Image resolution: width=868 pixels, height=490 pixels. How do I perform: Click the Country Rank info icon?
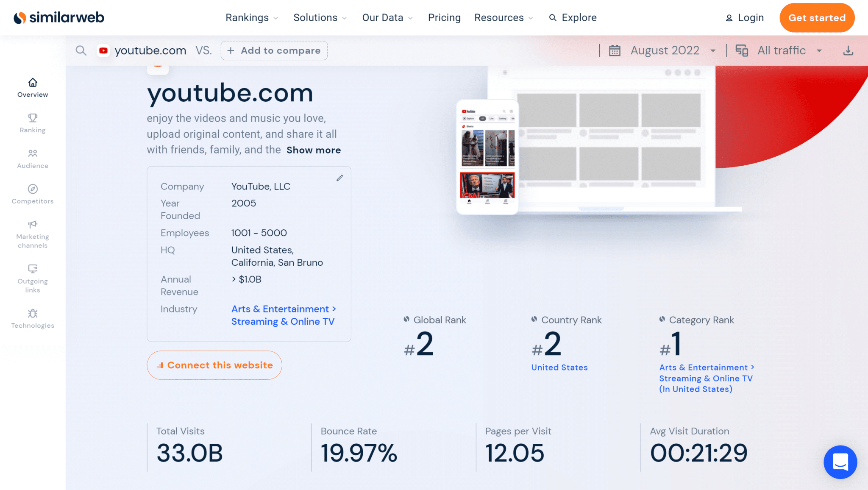tap(534, 319)
